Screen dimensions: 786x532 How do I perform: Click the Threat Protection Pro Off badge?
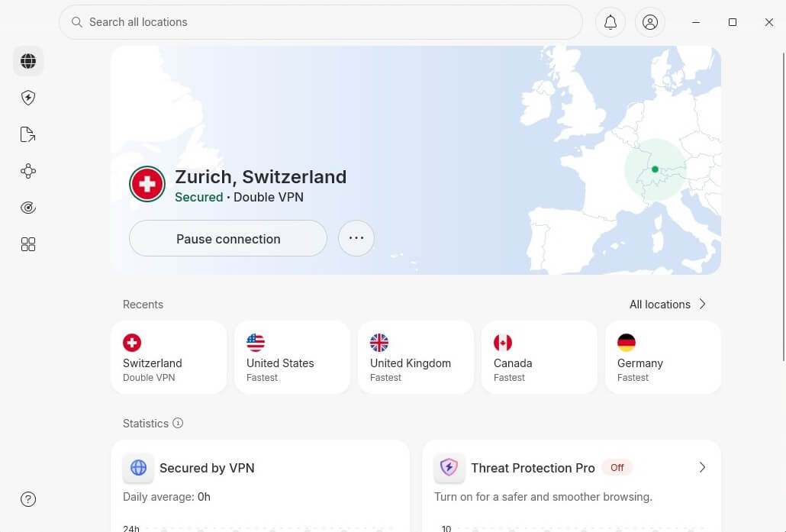(x=617, y=467)
